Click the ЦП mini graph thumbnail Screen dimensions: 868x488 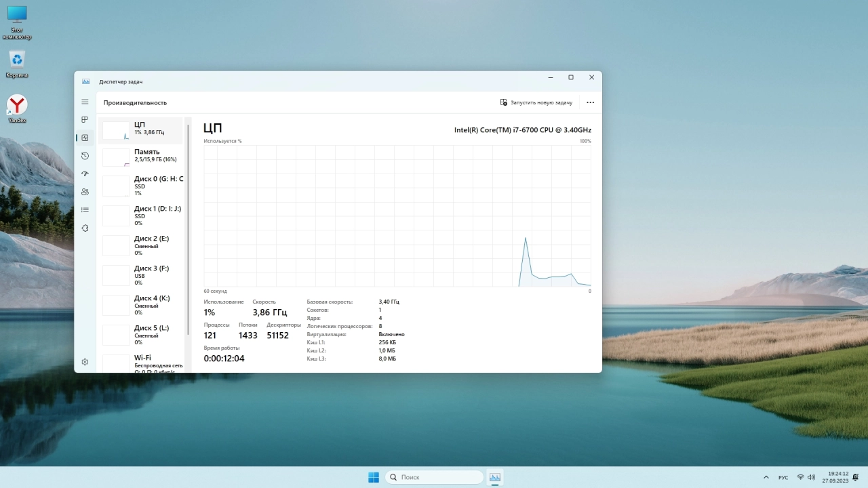click(116, 130)
